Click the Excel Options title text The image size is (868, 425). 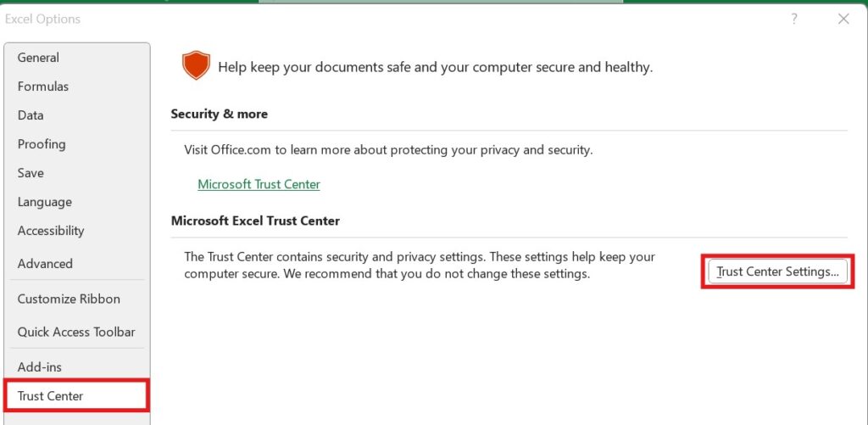(43, 19)
